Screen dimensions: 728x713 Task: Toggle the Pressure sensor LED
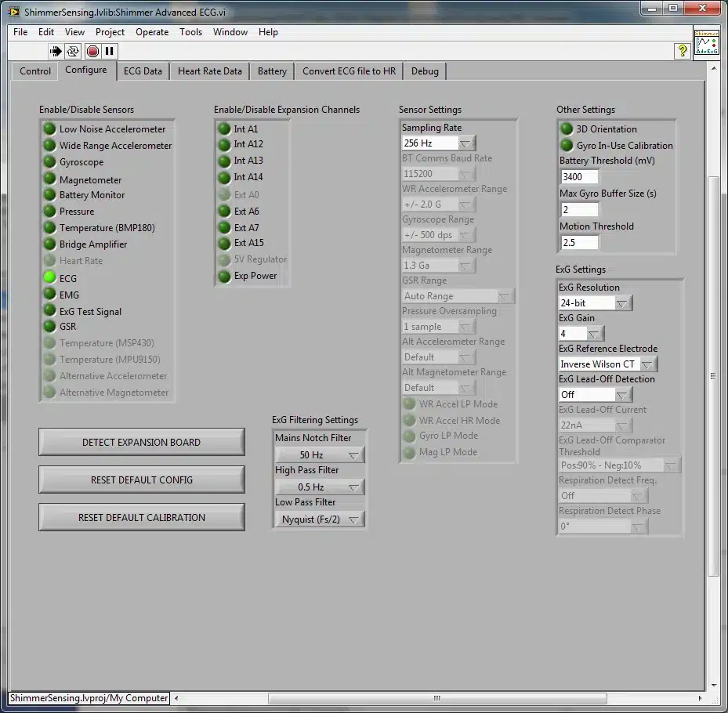[49, 212]
